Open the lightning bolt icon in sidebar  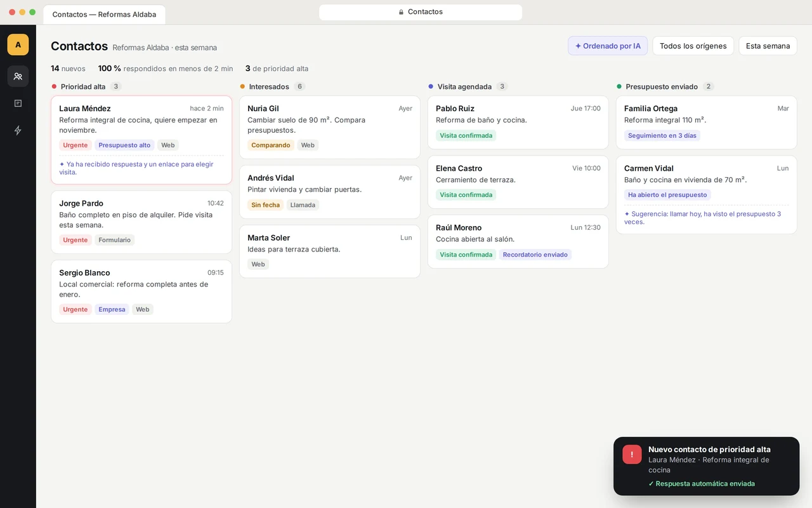(18, 130)
